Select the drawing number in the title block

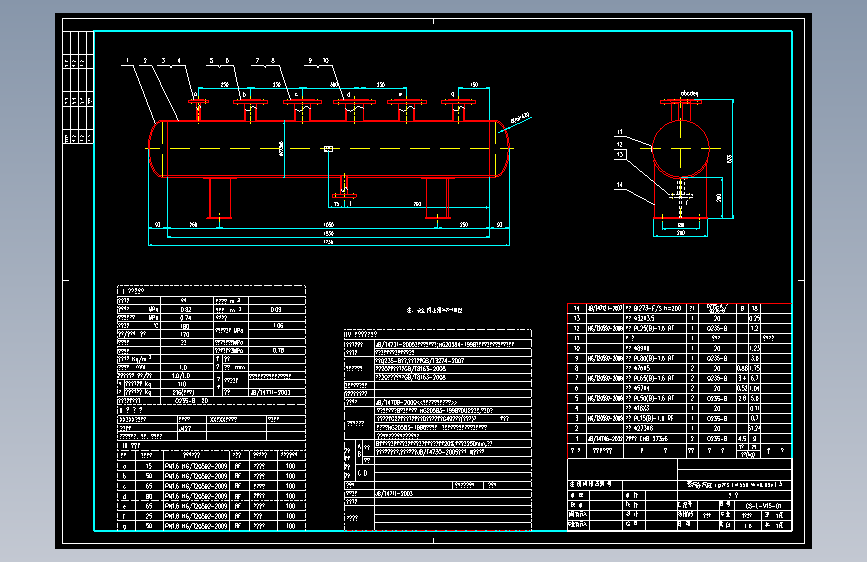coord(763,506)
